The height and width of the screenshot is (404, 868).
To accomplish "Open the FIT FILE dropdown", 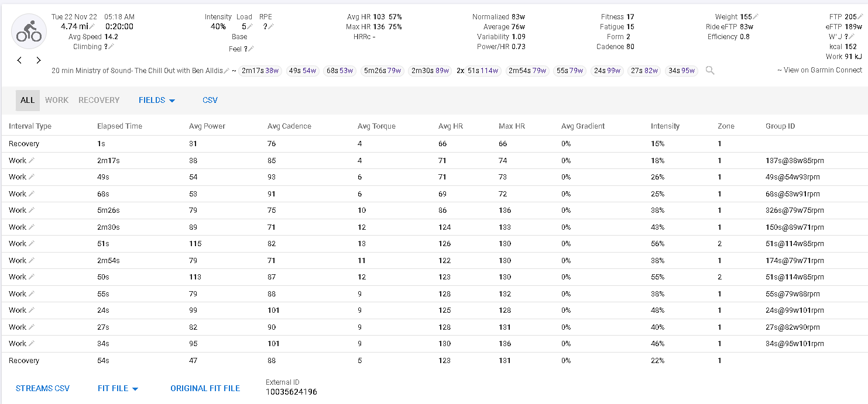I will tap(118, 388).
